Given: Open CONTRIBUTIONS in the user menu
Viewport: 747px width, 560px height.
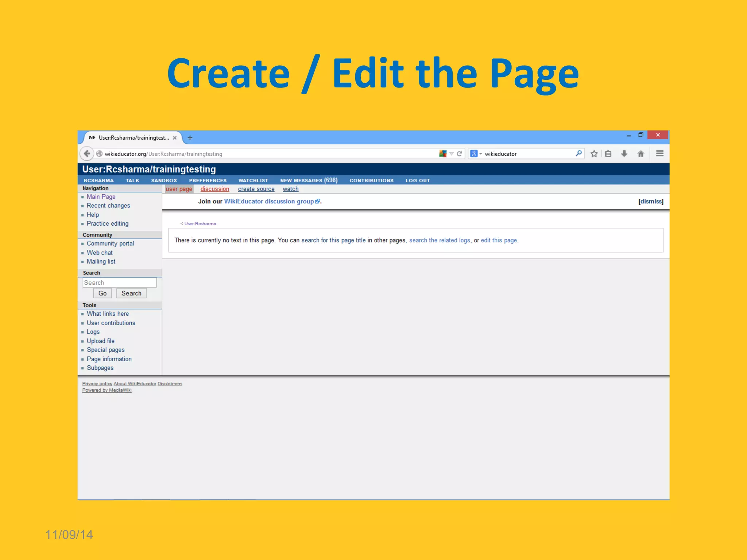Looking at the screenshot, I should tap(371, 180).
